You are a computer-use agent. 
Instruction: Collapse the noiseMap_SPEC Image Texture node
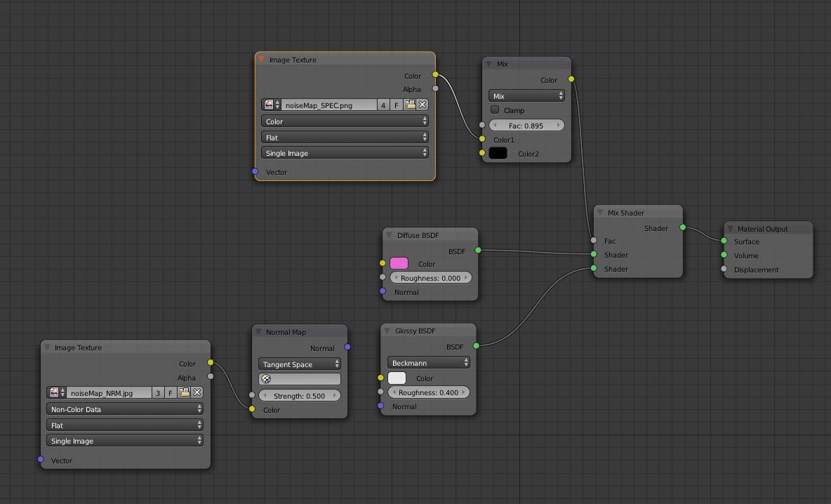tap(261, 60)
